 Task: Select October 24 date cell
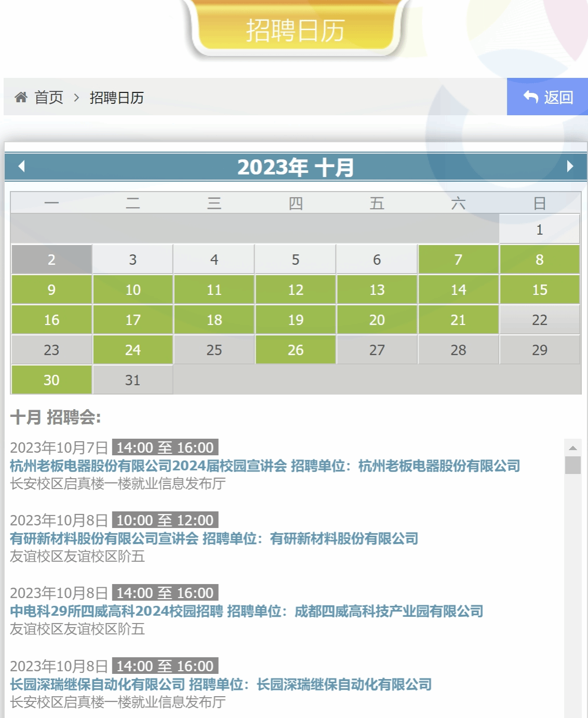click(x=132, y=350)
